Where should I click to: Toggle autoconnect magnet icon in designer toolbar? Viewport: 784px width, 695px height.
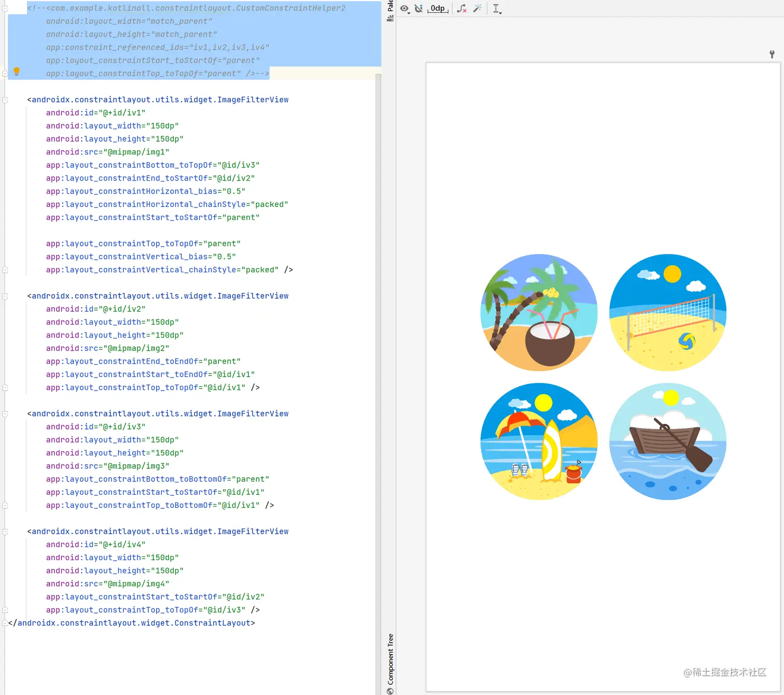(418, 8)
